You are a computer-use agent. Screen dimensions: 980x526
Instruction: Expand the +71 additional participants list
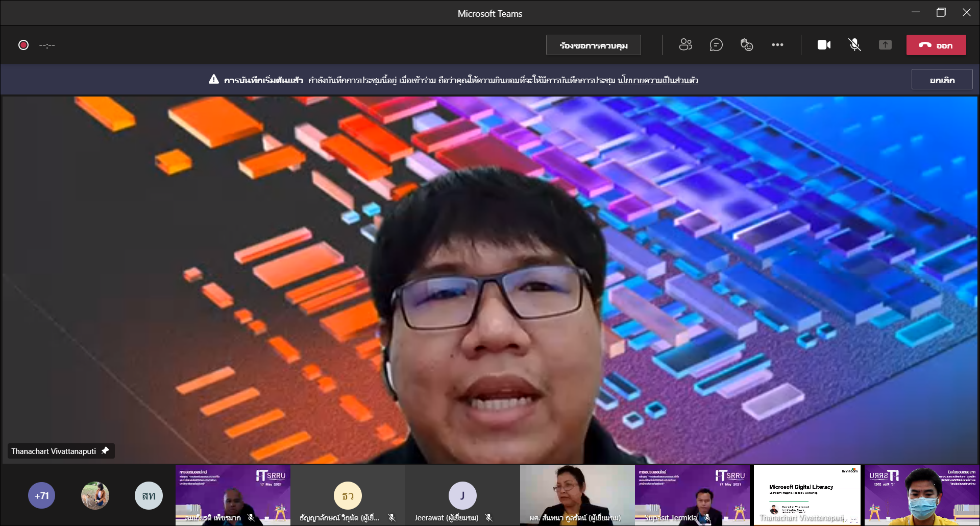coord(41,495)
